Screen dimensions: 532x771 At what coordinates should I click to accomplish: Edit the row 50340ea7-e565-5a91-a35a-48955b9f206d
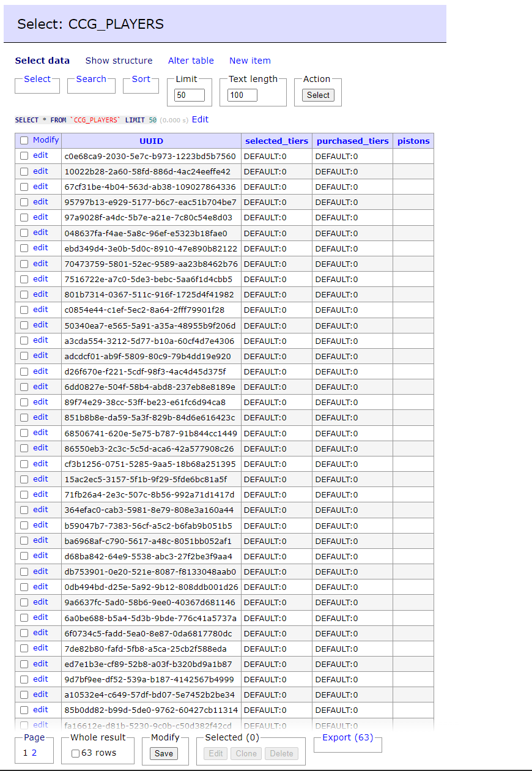click(x=40, y=324)
